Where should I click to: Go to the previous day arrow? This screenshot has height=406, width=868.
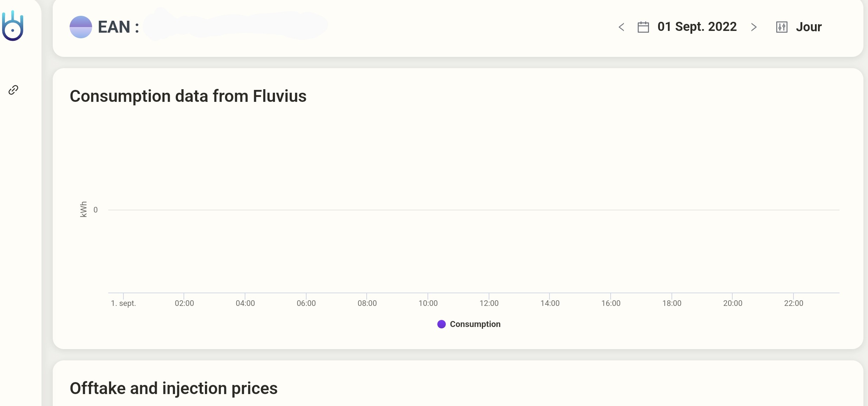(622, 27)
